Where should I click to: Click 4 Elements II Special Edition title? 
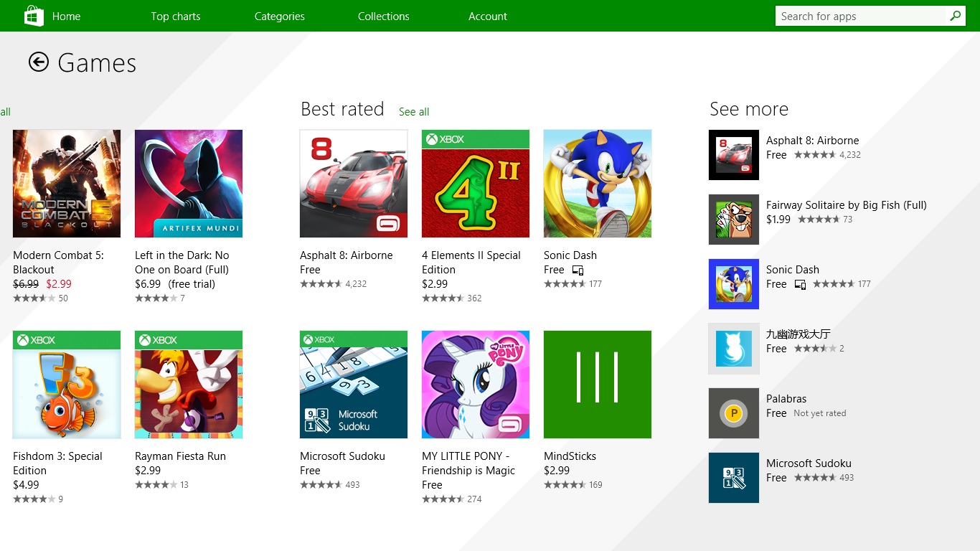tap(471, 263)
